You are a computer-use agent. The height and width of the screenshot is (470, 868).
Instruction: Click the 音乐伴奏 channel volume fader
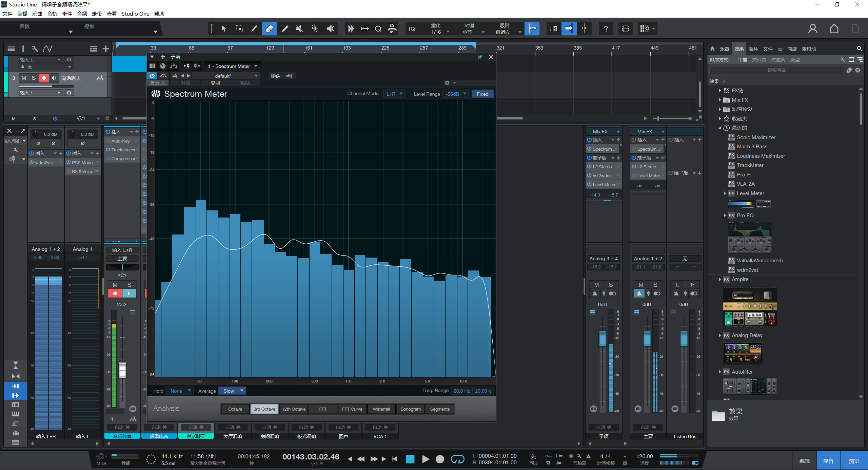coord(122,370)
